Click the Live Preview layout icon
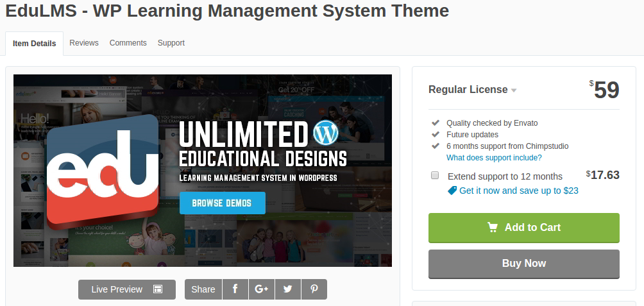This screenshot has height=306, width=644. pyautogui.click(x=158, y=289)
